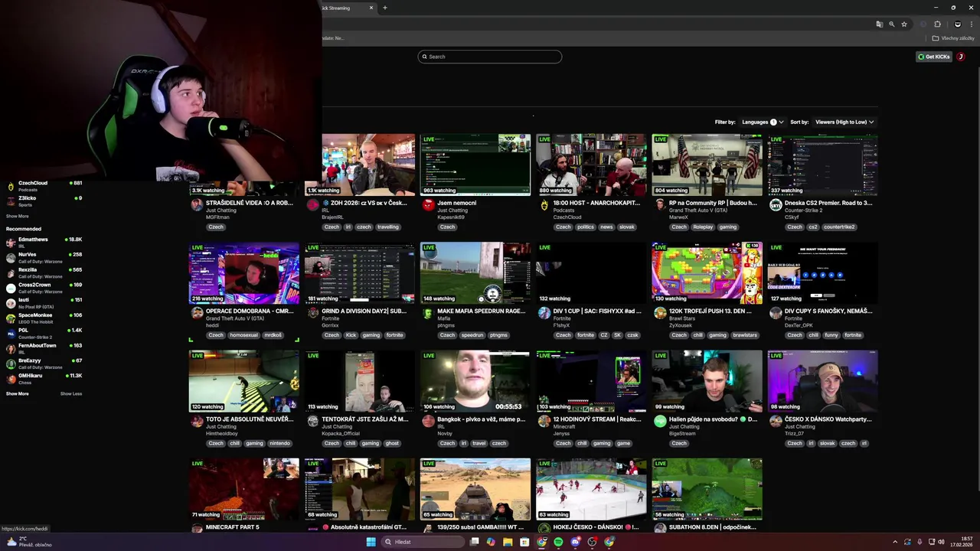
Task: Click the ghost tag under Kopacka_Official stream
Action: coord(392,443)
